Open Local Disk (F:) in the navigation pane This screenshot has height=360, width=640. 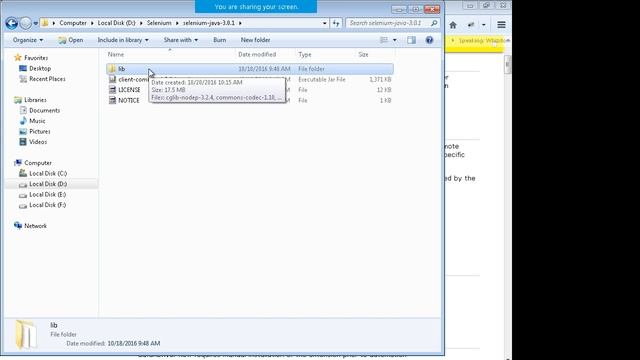tap(47, 205)
